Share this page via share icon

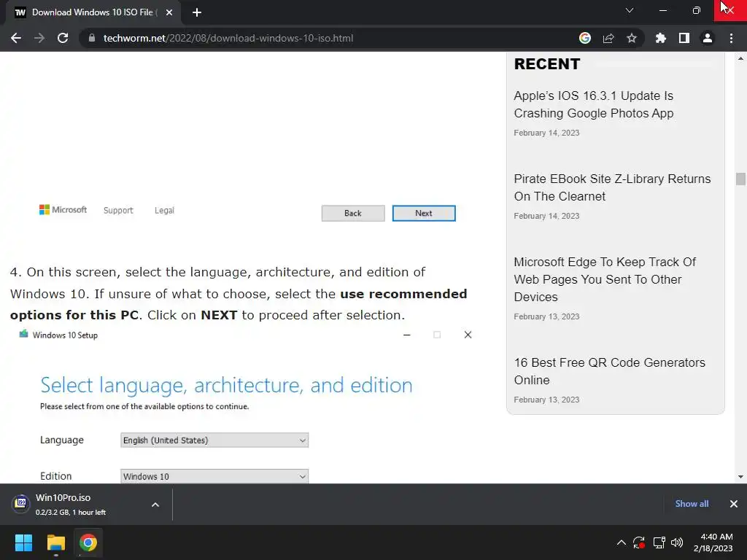[x=608, y=38]
